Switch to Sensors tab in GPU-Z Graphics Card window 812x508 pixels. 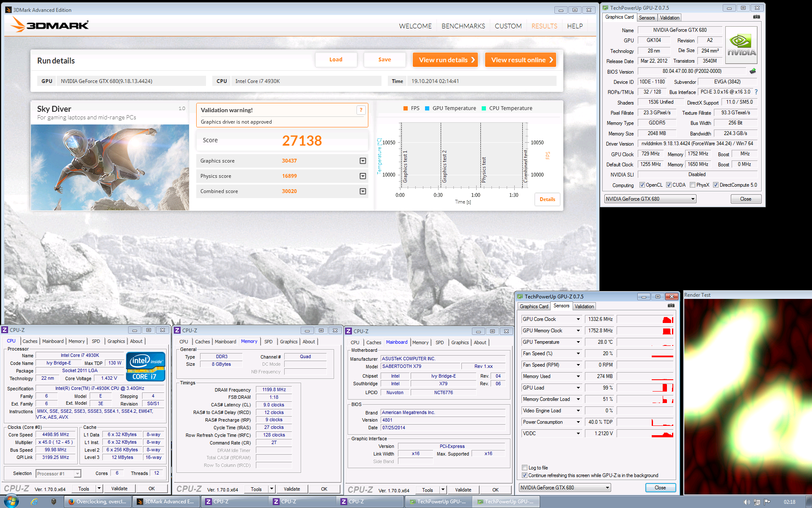(x=647, y=18)
